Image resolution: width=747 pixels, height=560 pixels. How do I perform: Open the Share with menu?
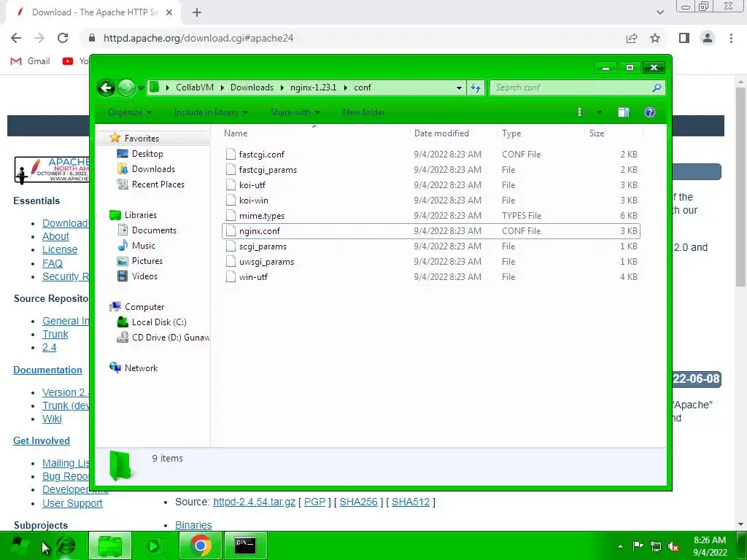[x=295, y=112]
